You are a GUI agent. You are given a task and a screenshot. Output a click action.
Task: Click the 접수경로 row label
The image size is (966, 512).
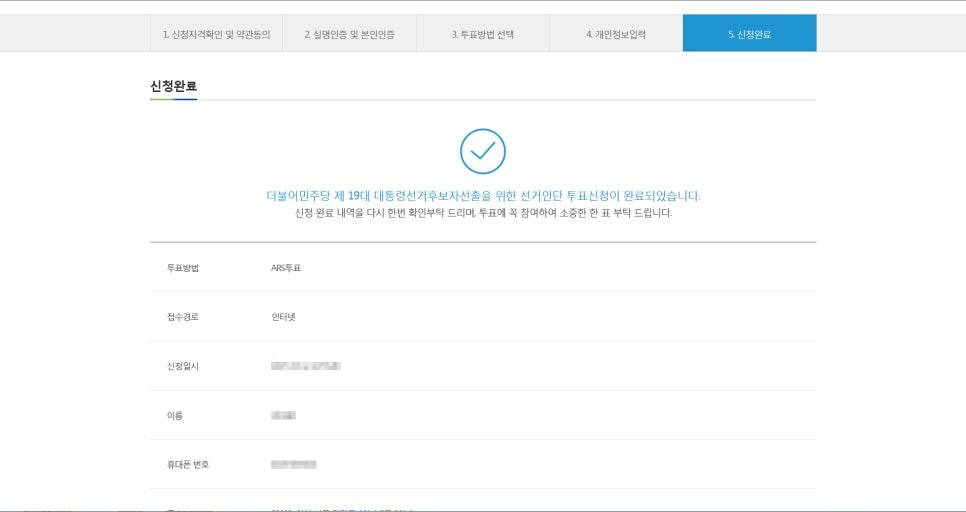[183, 317]
